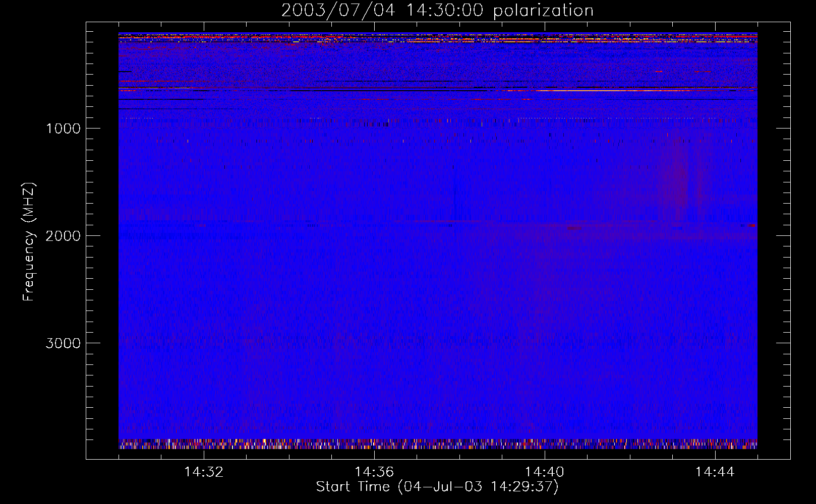Screen dimensions: 816x504
Task: Click the plot title '2003/07/04 14:30:00 polarization'
Action: coord(437,11)
